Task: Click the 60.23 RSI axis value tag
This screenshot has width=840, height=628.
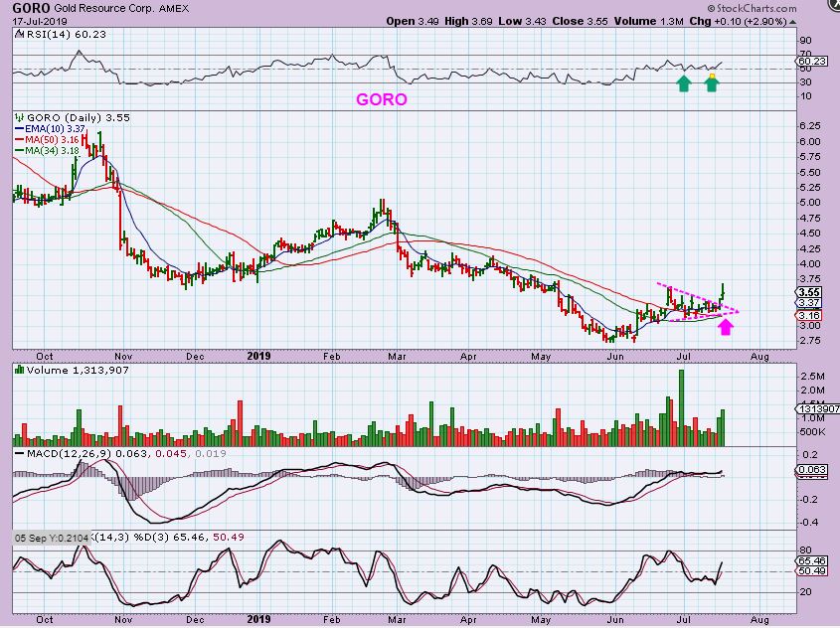Action: [811, 61]
